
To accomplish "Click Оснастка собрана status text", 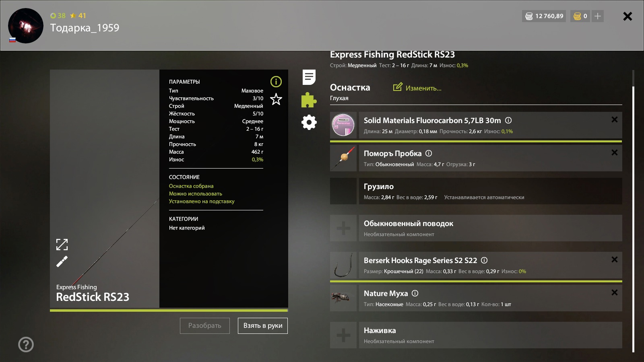I will coord(191,186).
